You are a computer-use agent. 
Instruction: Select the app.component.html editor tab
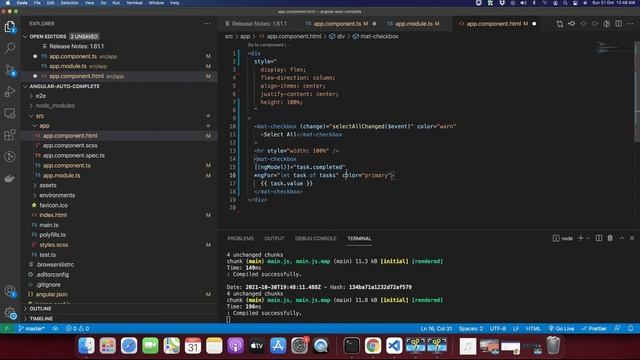pos(498,24)
